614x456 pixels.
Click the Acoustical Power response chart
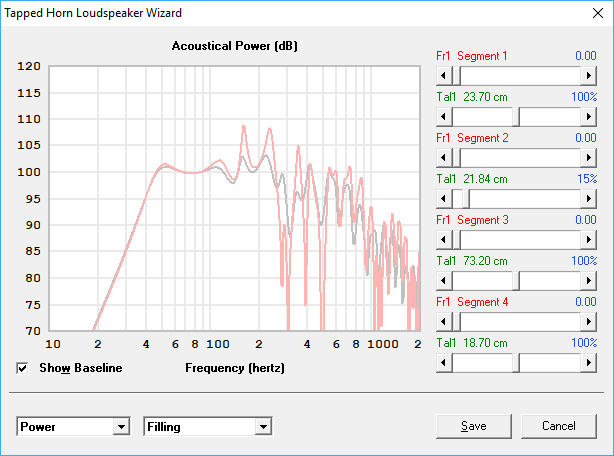click(235, 198)
